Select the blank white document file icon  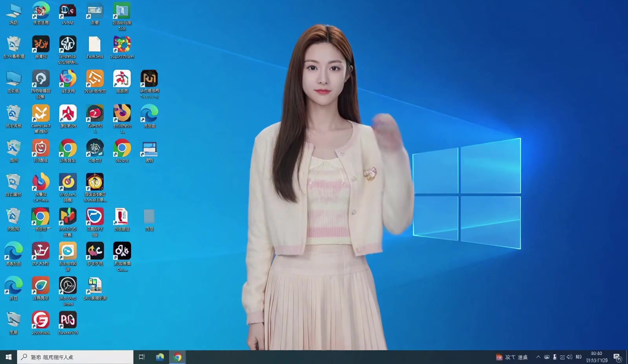click(x=95, y=44)
